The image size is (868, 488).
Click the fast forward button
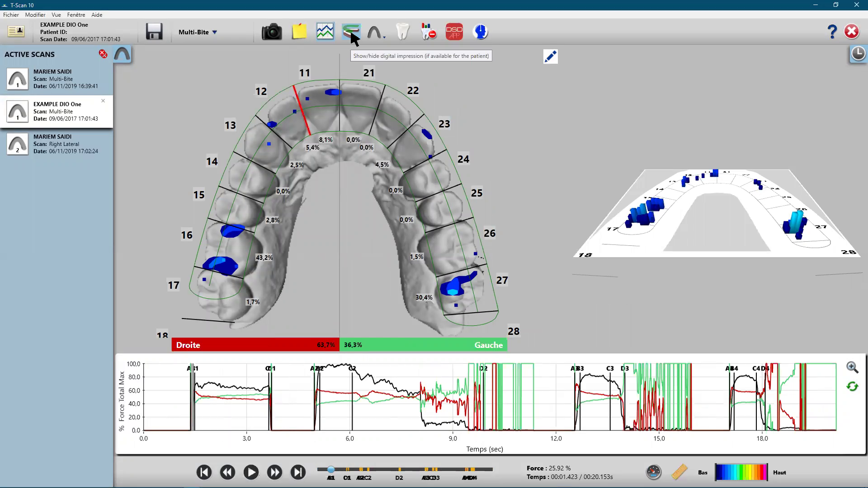click(x=274, y=472)
